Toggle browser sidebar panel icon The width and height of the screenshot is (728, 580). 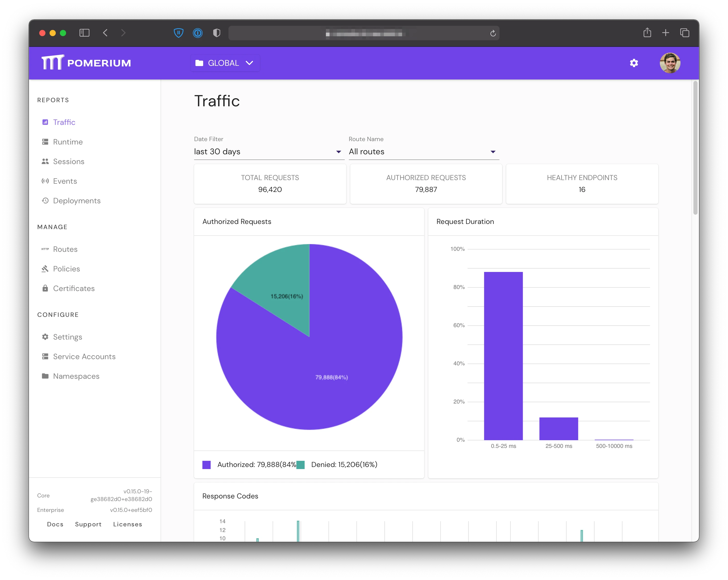(x=84, y=33)
